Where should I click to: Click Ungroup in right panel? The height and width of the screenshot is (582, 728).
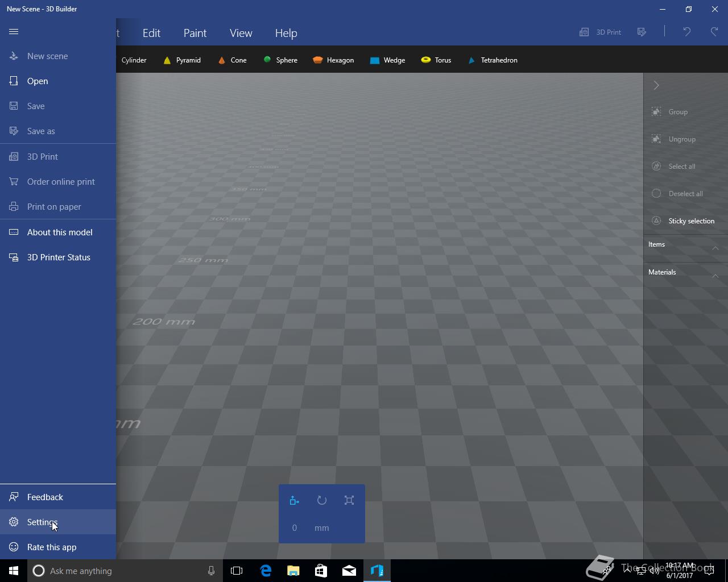(x=686, y=139)
